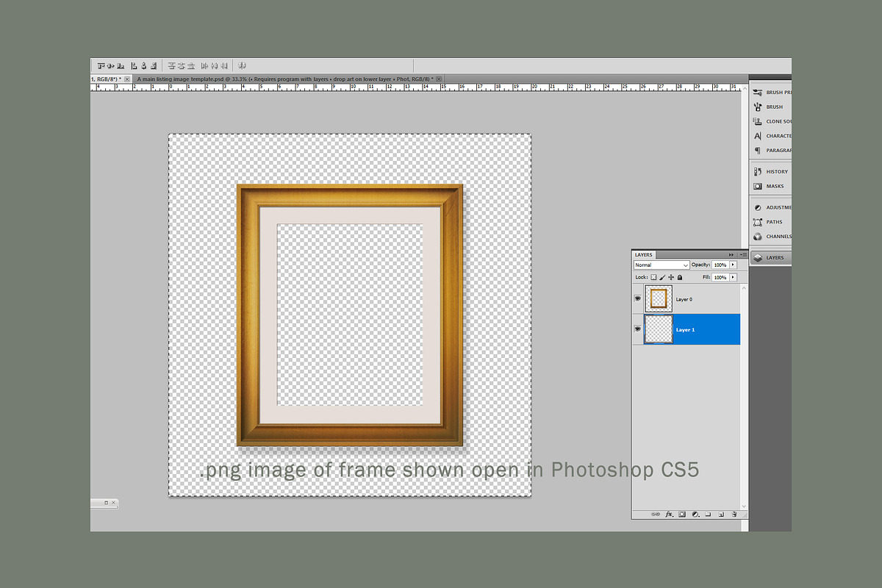Select the LAYERS panel tab
The height and width of the screenshot is (588, 882).
(644, 255)
